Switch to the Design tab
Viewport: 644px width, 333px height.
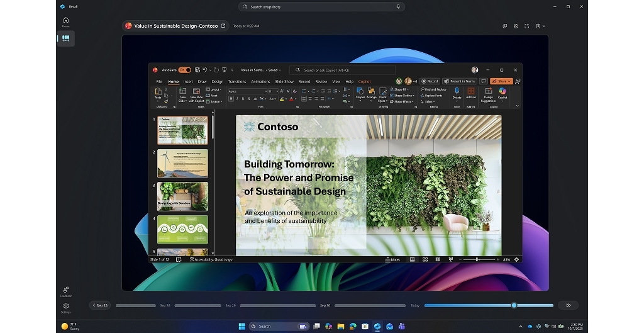[217, 81]
